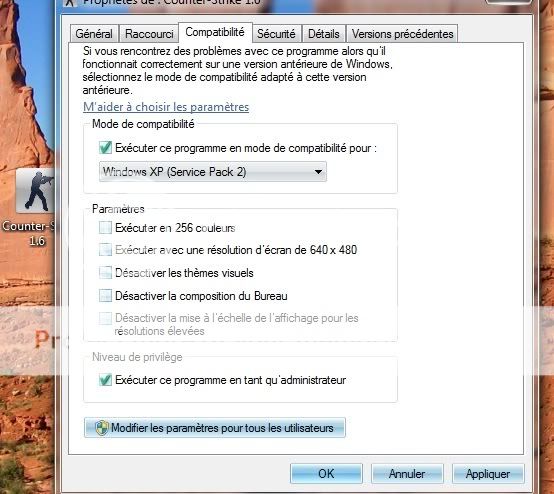
Task: Uncheck run as administrateur checkbox
Action: (x=105, y=380)
